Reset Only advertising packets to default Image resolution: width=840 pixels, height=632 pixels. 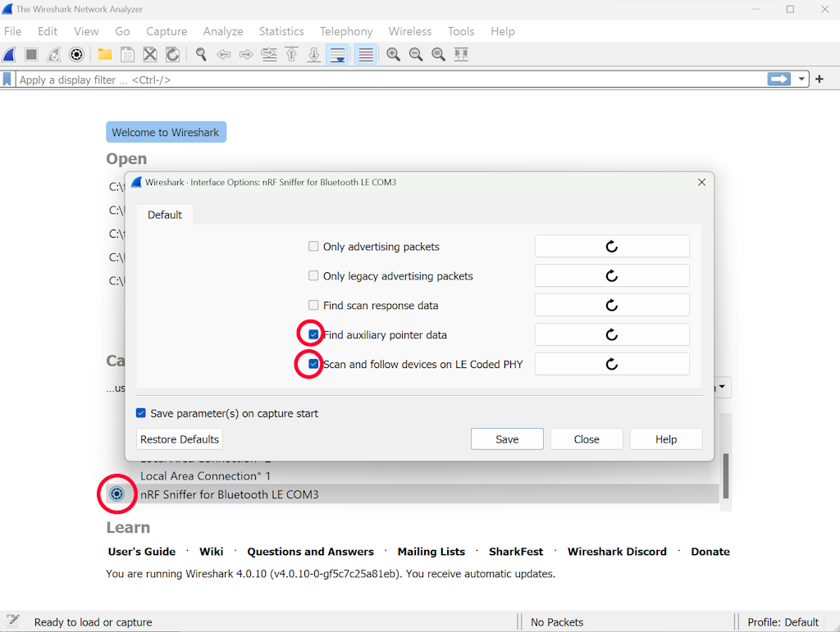pyautogui.click(x=612, y=246)
